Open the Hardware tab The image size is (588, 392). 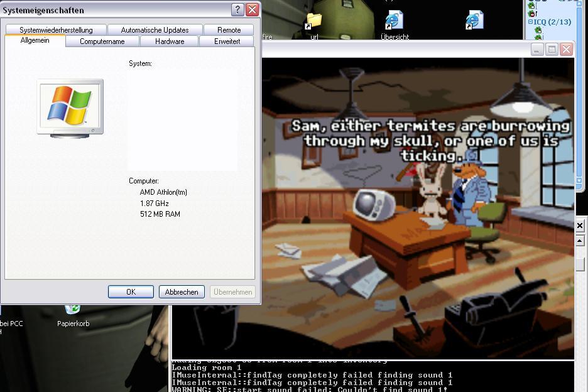(170, 41)
